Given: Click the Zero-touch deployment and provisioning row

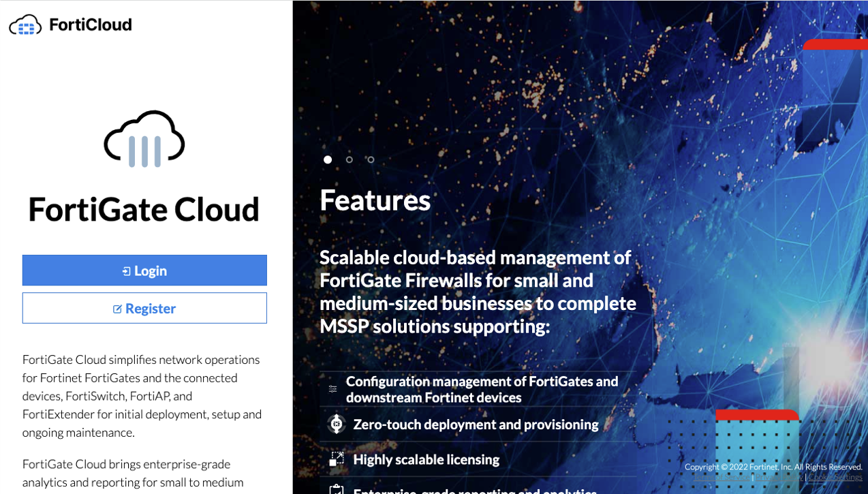Looking at the screenshot, I should (x=475, y=424).
